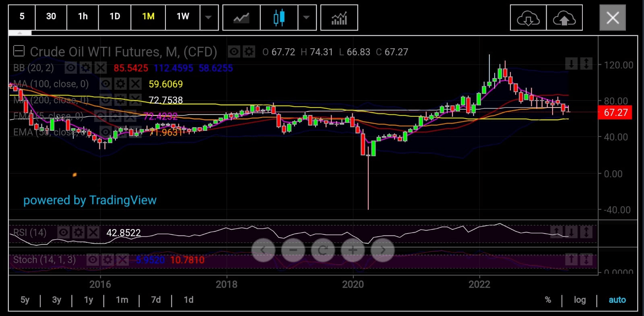Set date range to 1m

122,300
